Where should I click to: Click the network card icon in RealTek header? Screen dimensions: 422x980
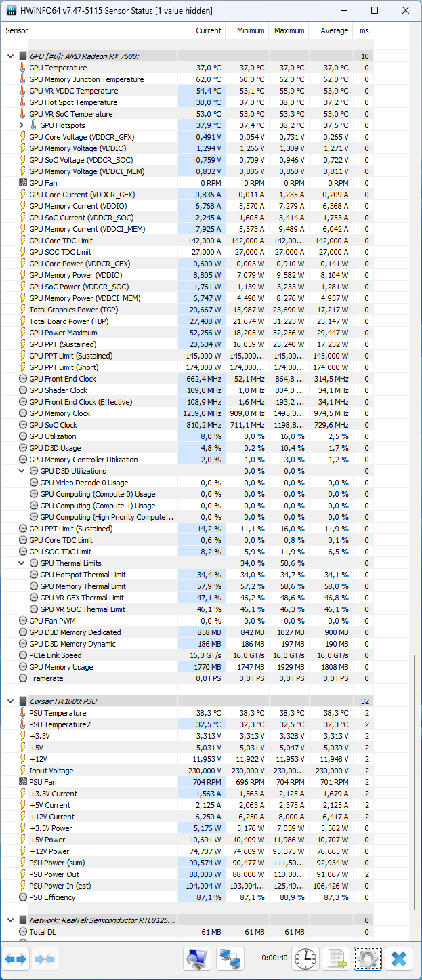pos(22,920)
